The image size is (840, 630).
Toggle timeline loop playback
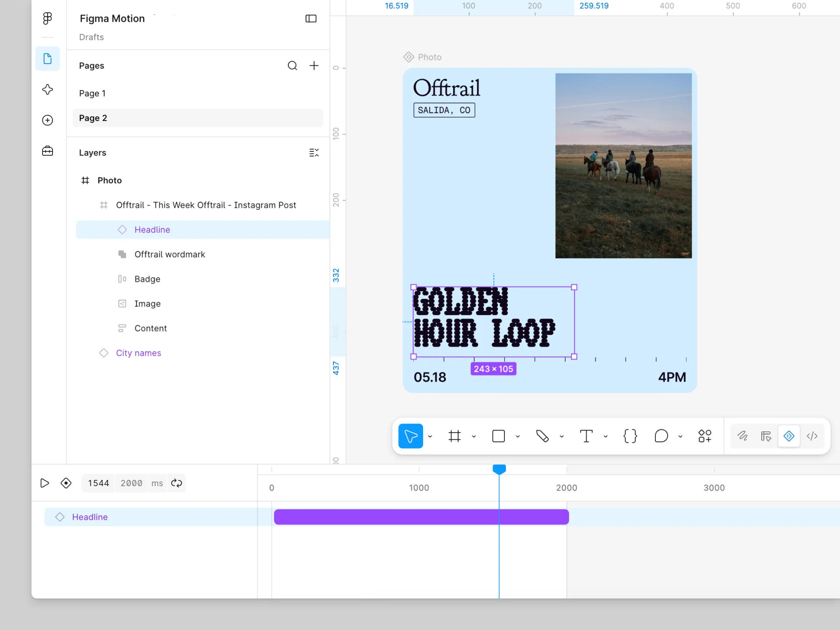click(x=177, y=483)
